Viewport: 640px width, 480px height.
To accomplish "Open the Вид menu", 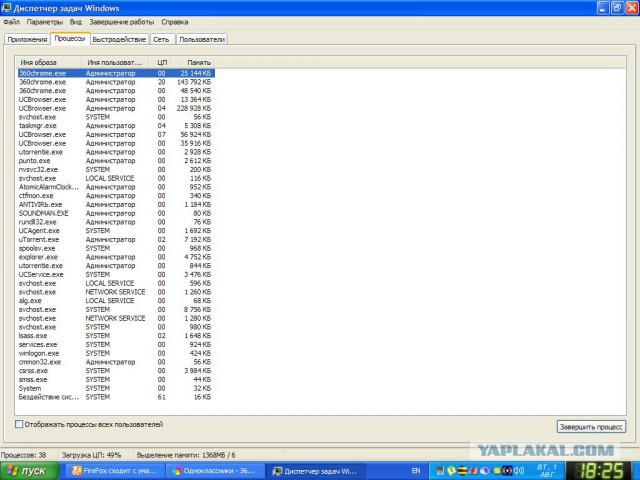I will pyautogui.click(x=76, y=22).
